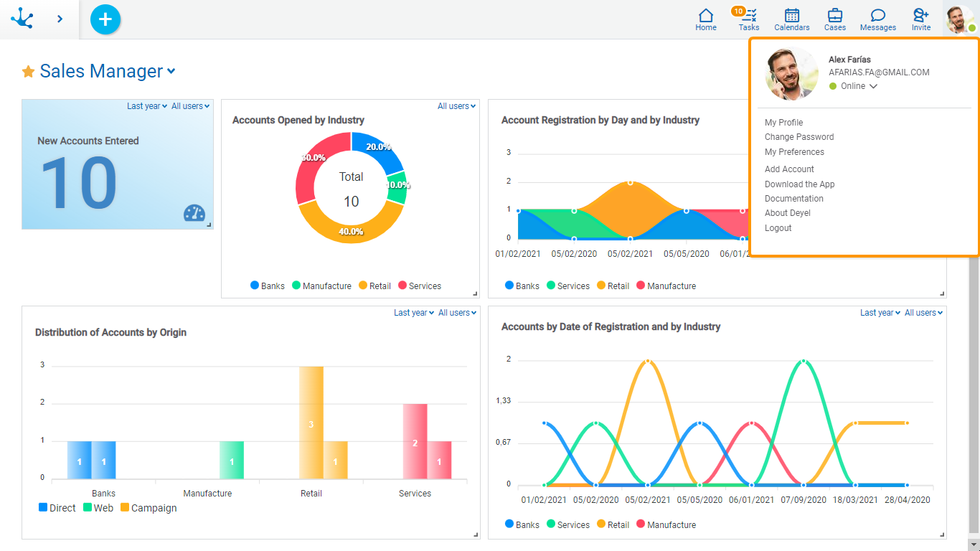The image size is (980, 551).
Task: Click the Change Password link
Action: point(798,137)
